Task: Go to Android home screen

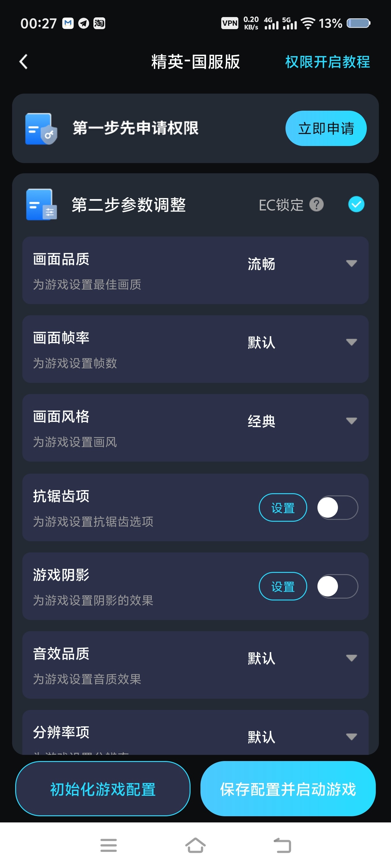Action: tap(195, 845)
